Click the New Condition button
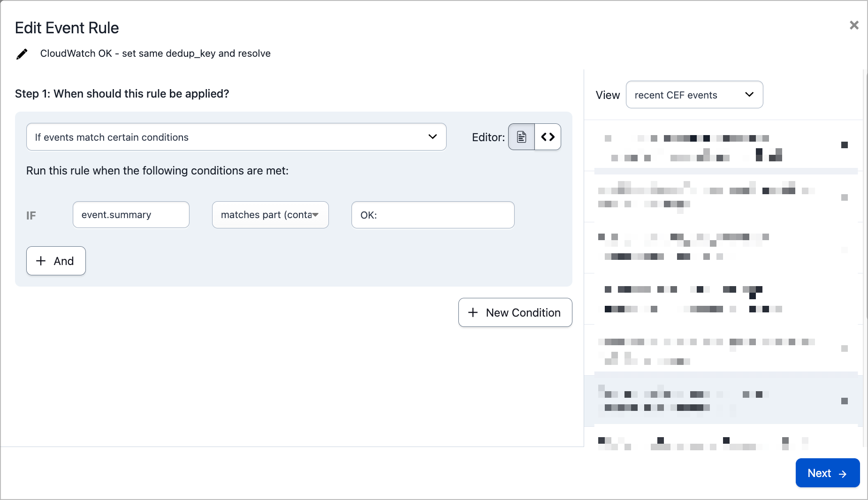This screenshot has width=868, height=500. (515, 312)
